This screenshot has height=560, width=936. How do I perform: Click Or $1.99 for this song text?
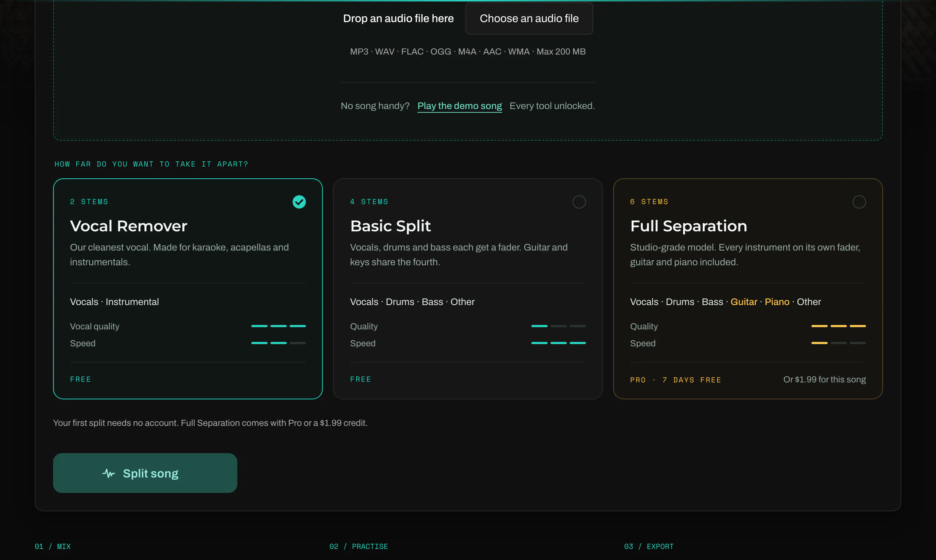[x=824, y=379]
